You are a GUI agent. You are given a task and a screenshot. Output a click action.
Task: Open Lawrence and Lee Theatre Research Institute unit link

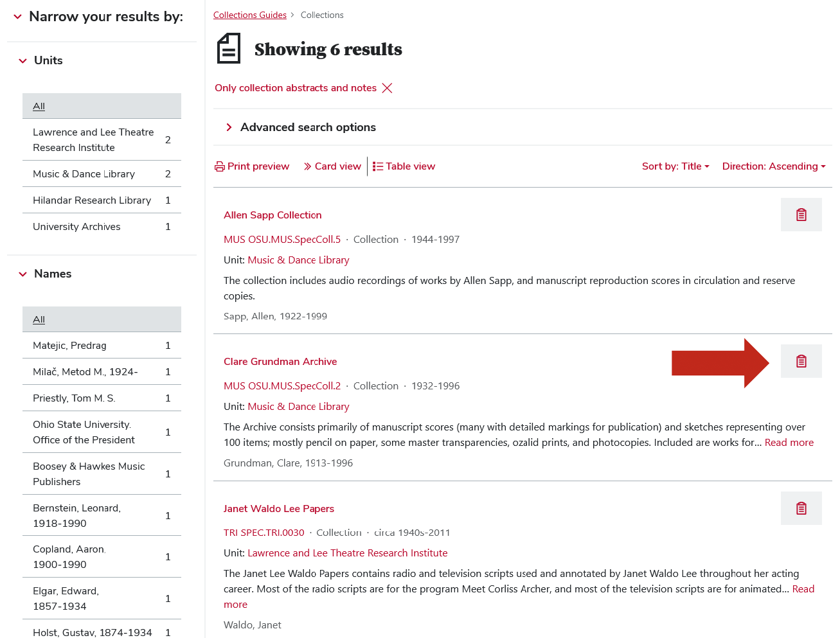(348, 553)
